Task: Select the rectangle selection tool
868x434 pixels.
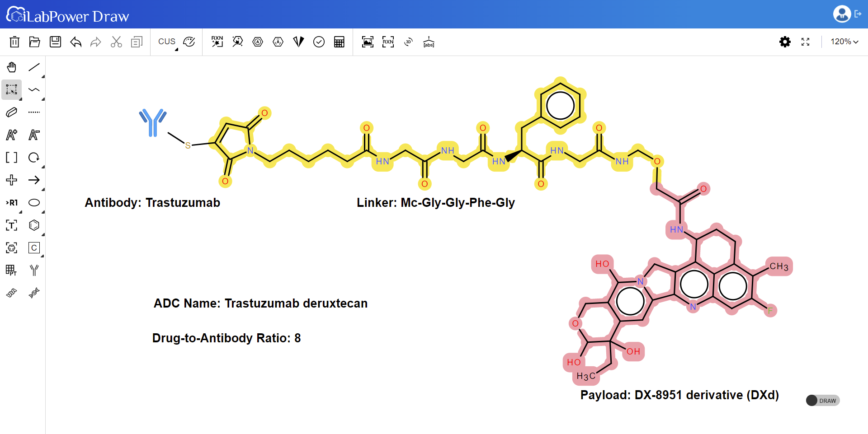Action: 12,89
